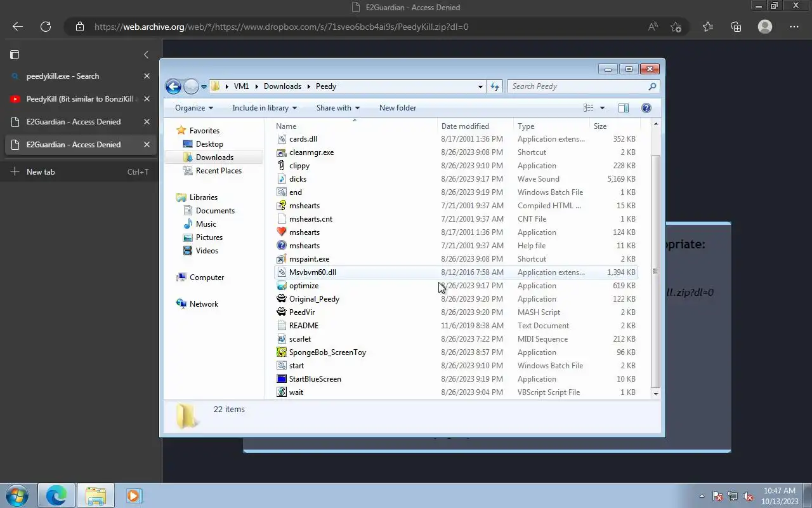Select Documents library
Screen dimensions: 812x508
(x=215, y=211)
